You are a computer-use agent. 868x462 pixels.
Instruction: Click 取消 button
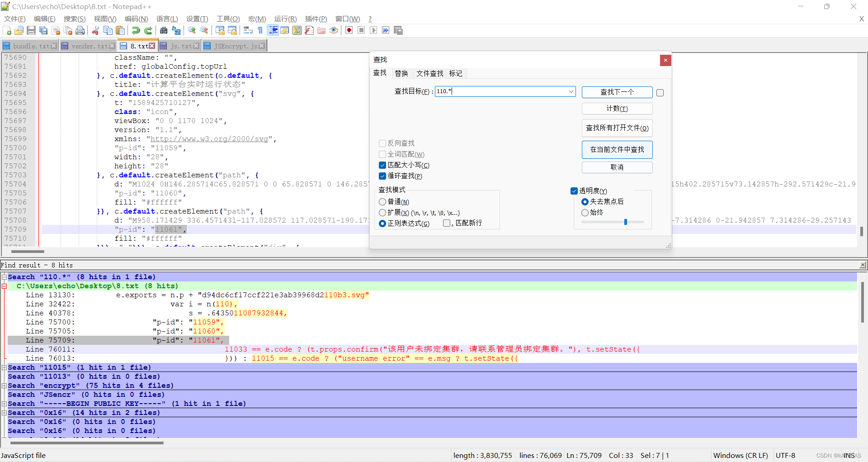pyautogui.click(x=617, y=167)
